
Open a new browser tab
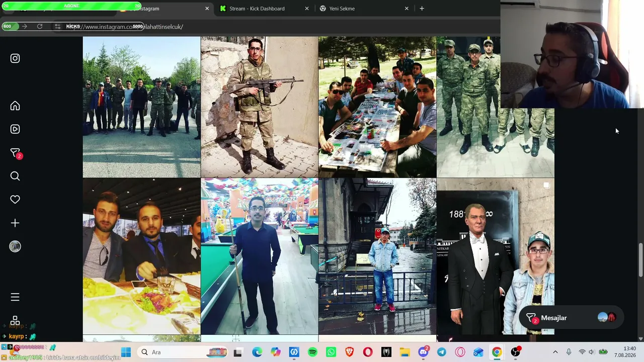point(422,9)
